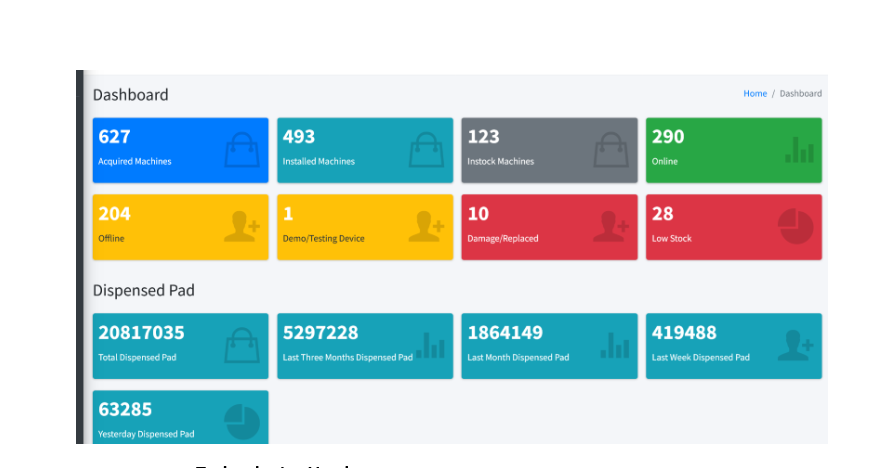Click the Last Week Dispensed Pad label
The image size is (886, 468).
click(x=701, y=357)
